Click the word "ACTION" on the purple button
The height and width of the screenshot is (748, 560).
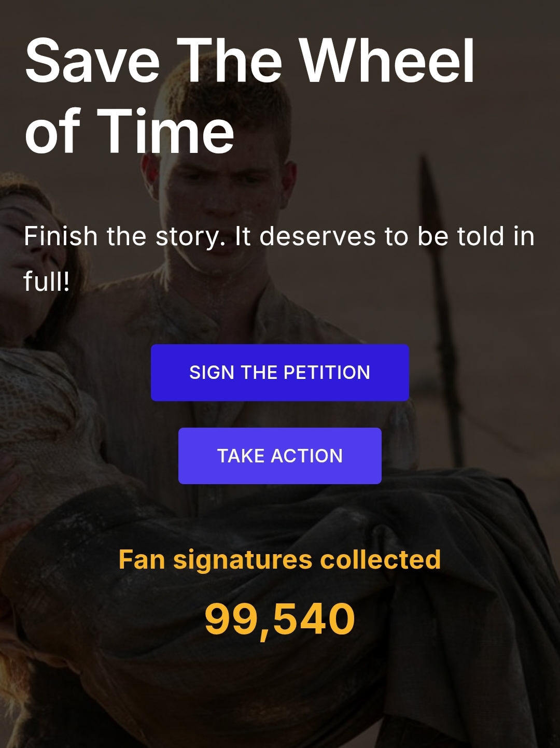click(306, 456)
